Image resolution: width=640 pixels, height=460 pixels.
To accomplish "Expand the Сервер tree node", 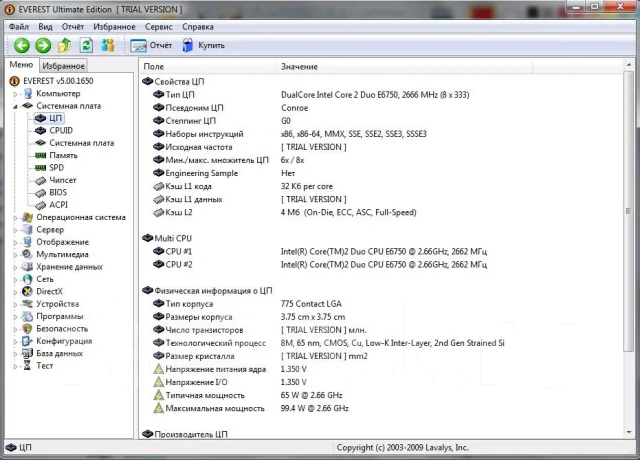I will coord(15,230).
